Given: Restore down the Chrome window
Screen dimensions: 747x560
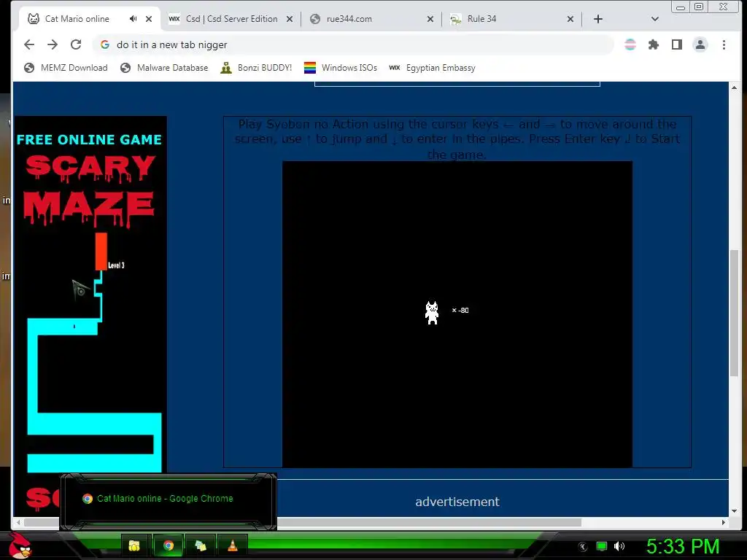Looking at the screenshot, I should pos(699,7).
